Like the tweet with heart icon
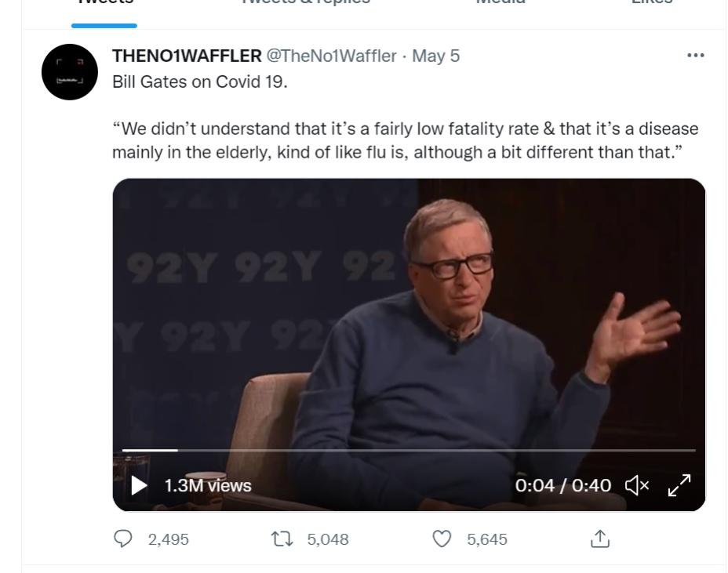728x573 pixels. coord(443,539)
